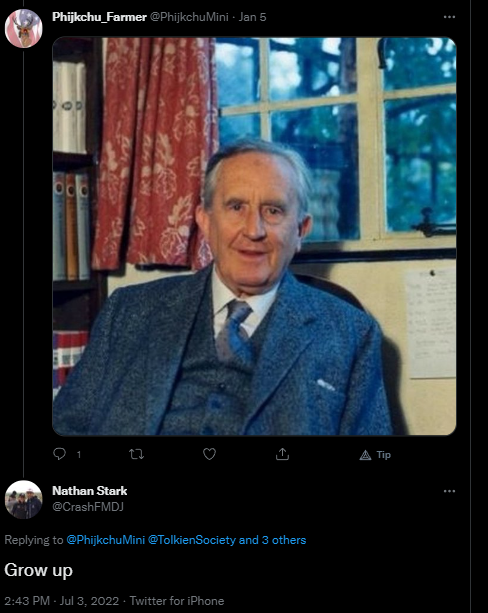The image size is (488, 613).
Task: Open the tweet photo of man in suit
Action: [x=254, y=236]
